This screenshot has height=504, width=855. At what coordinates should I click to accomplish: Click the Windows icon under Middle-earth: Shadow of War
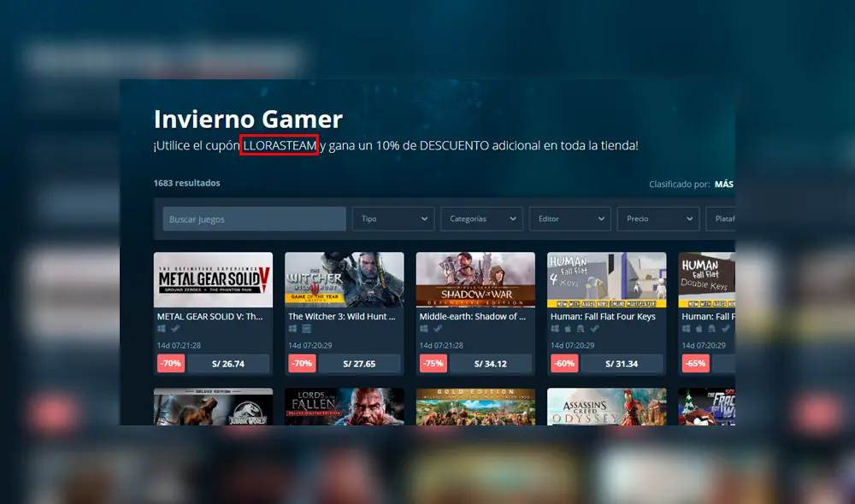point(424,331)
